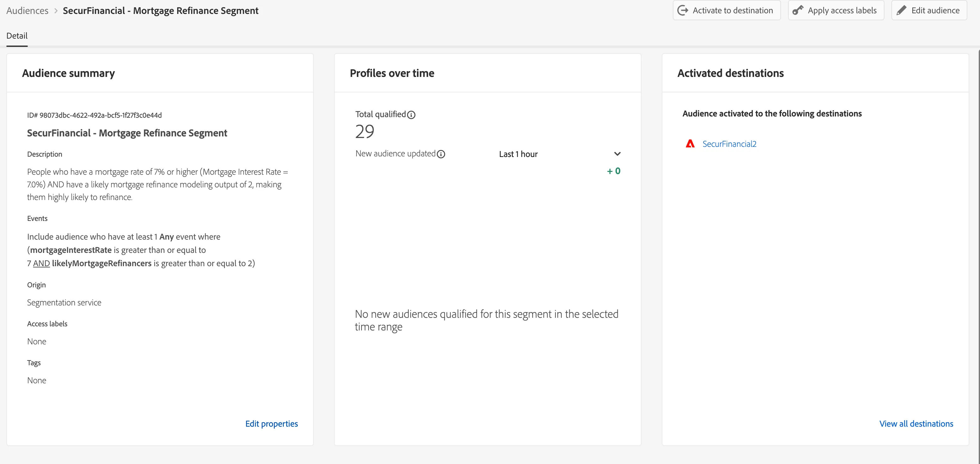Image resolution: width=980 pixels, height=464 pixels.
Task: Click the chevron arrow of time range selector
Action: coord(617,154)
